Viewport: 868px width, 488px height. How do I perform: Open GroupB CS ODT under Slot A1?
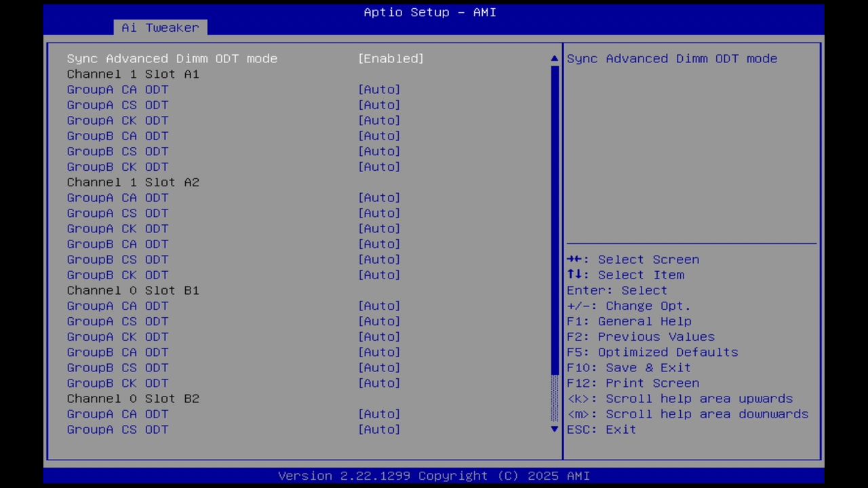pyautogui.click(x=117, y=151)
